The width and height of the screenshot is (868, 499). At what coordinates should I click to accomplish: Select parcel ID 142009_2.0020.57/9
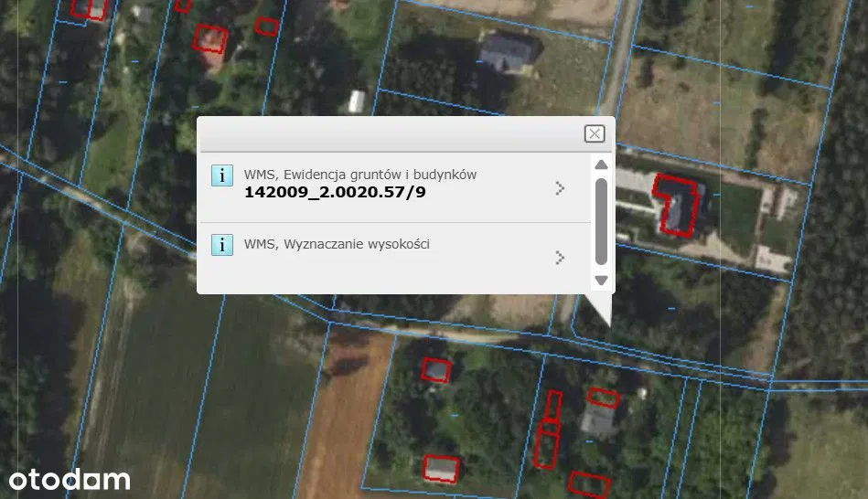(335, 192)
